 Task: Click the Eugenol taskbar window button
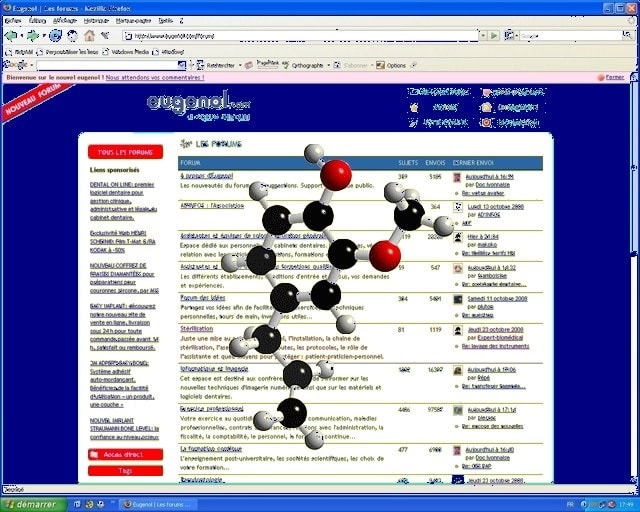pyautogui.click(x=157, y=505)
